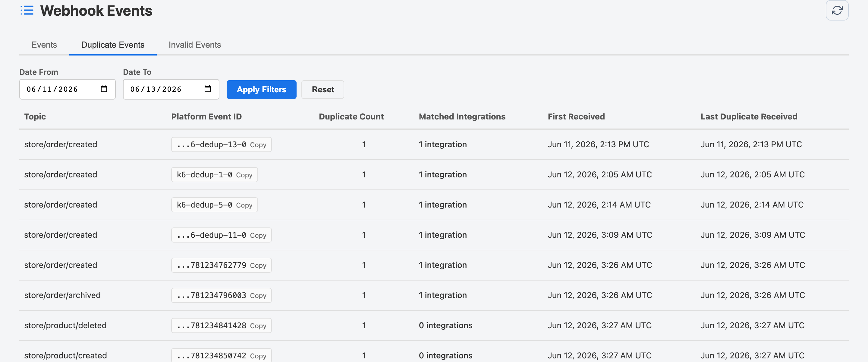Select the Duplicate Events tab
Screen dimensions: 868x362
[x=113, y=45]
